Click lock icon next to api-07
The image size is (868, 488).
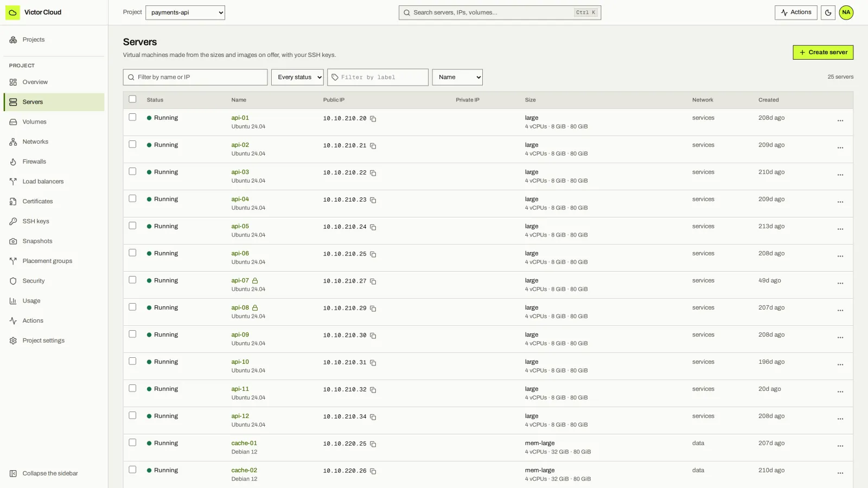(255, 281)
